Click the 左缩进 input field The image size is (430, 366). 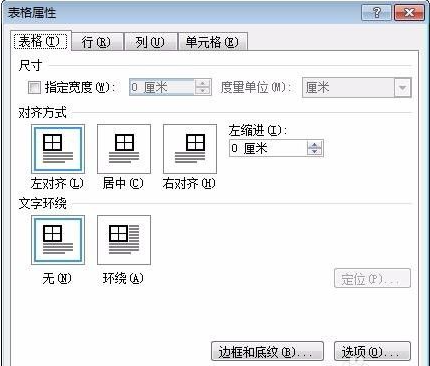pyautogui.click(x=268, y=148)
